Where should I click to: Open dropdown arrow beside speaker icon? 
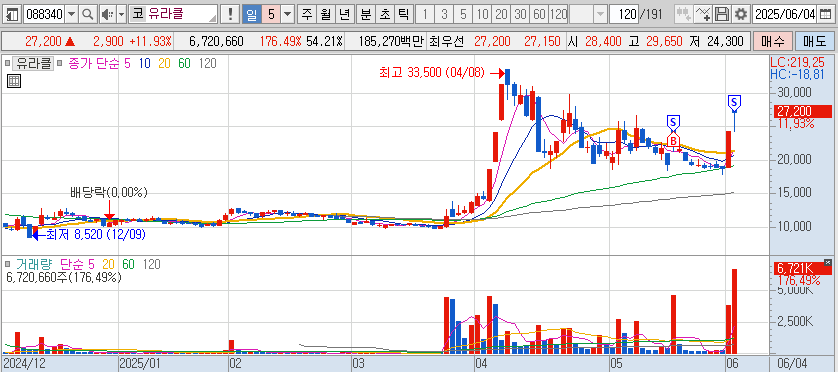(121, 14)
